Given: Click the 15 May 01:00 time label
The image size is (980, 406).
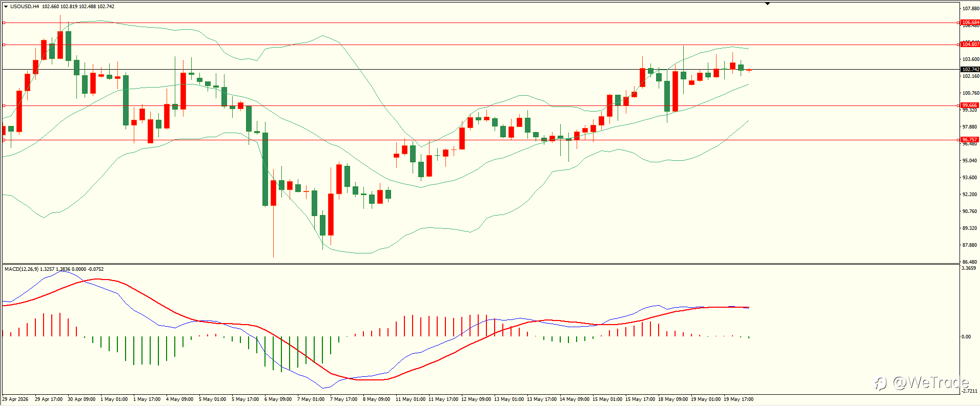Looking at the screenshot, I should point(607,399).
